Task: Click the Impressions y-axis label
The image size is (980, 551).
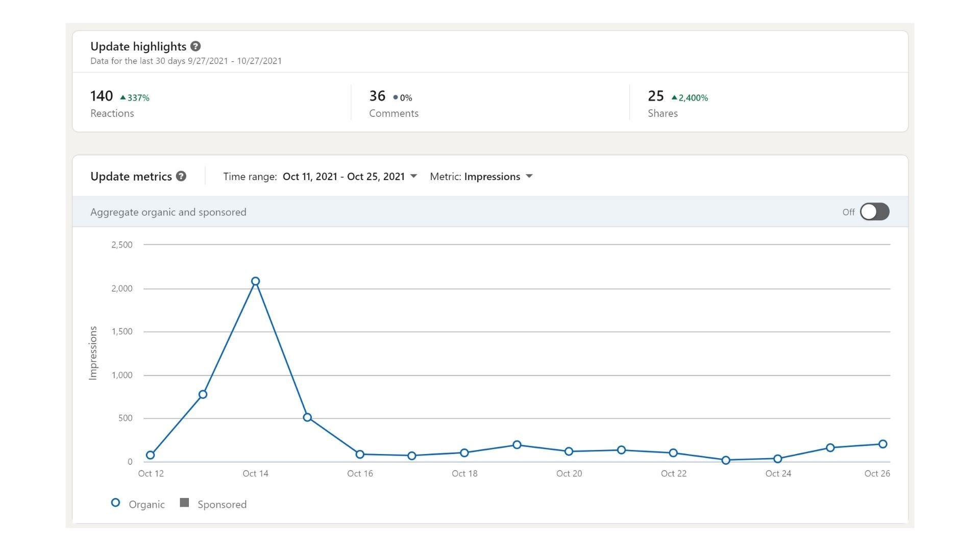Action: point(93,353)
